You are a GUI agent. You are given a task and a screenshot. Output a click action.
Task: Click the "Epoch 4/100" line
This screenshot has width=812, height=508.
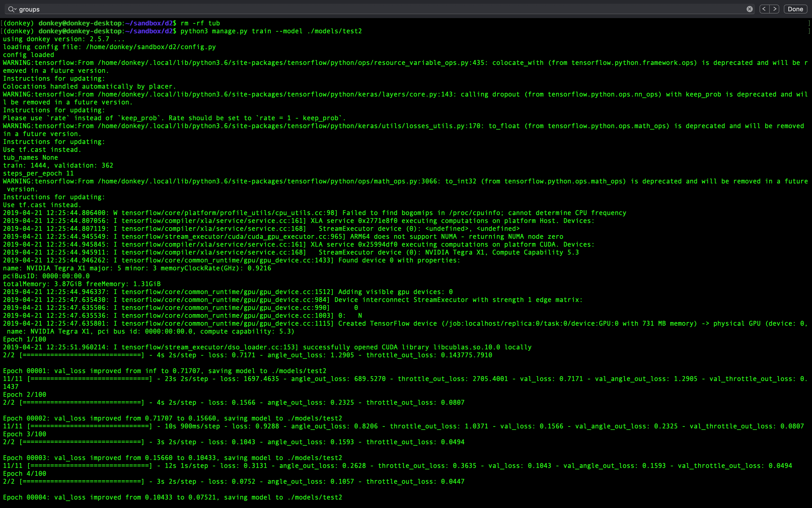pyautogui.click(x=25, y=474)
